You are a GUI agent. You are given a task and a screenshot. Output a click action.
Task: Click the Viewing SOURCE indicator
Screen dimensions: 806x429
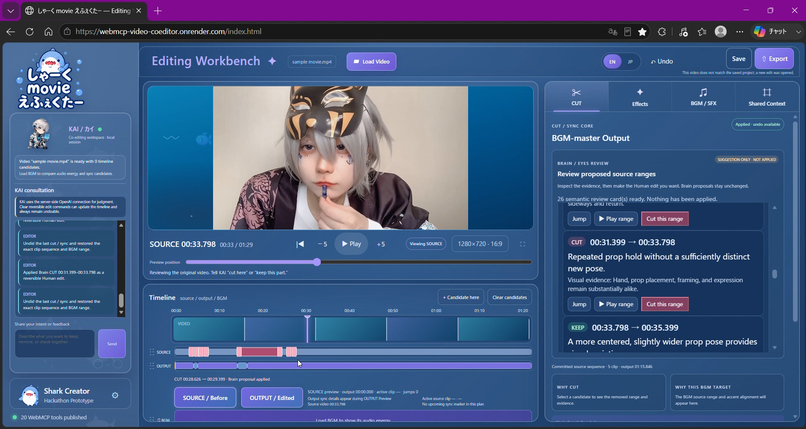(x=426, y=244)
